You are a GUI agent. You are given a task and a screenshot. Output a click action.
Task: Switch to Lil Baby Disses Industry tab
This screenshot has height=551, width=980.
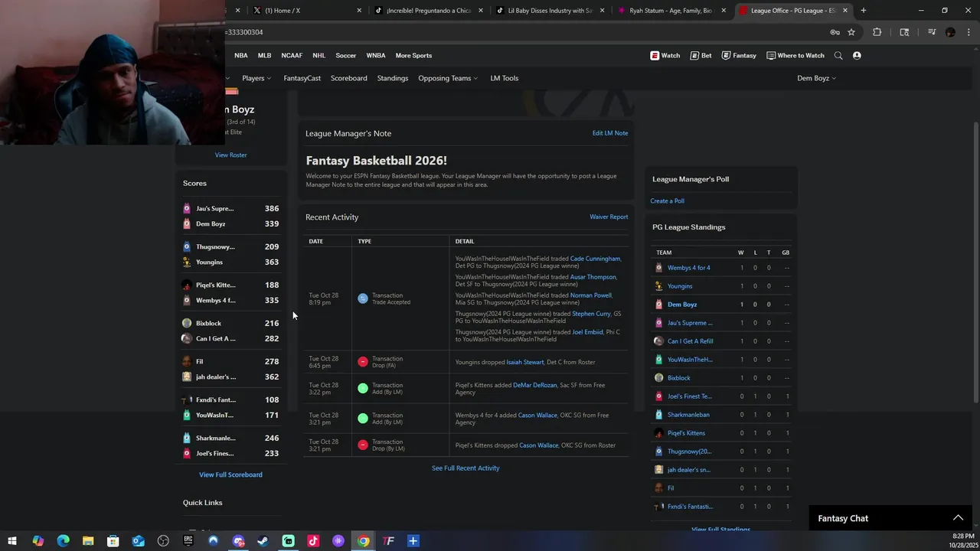[x=551, y=11]
